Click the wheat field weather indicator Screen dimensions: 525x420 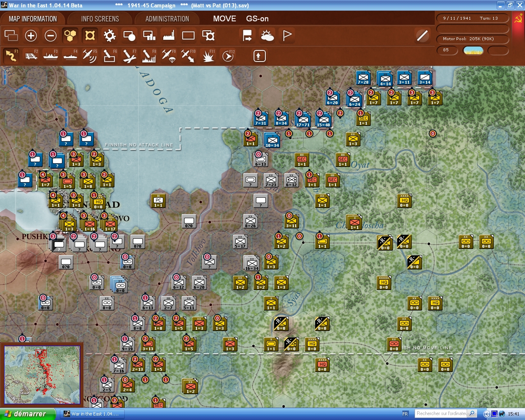(473, 50)
